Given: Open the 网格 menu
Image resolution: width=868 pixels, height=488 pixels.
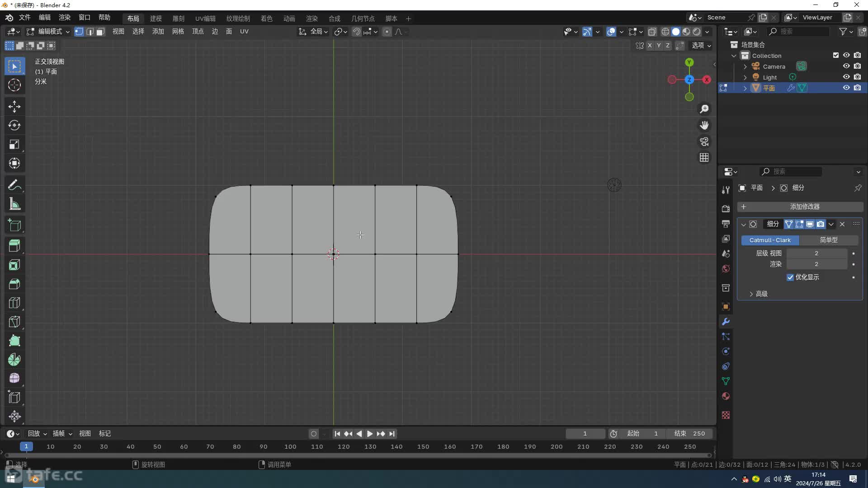Looking at the screenshot, I should pos(178,32).
